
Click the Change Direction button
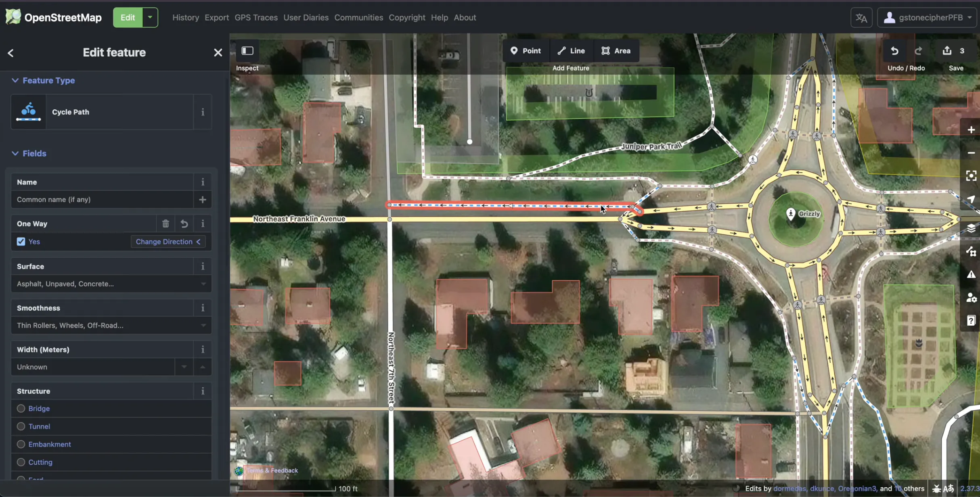coord(168,242)
